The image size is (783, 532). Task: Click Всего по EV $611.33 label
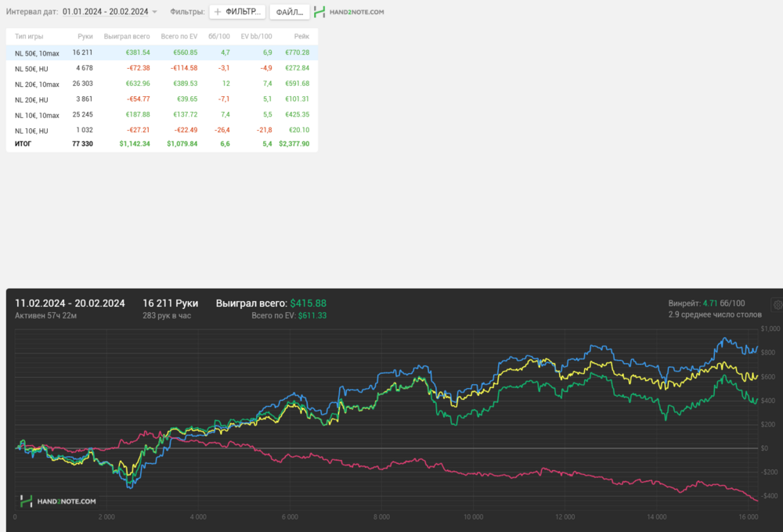(x=289, y=316)
